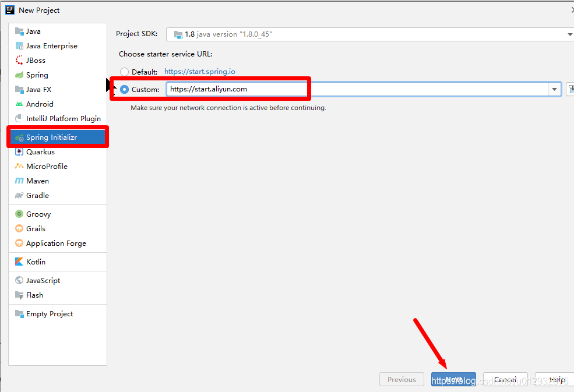Image resolution: width=574 pixels, height=392 pixels.
Task: Click the IntelliJ IDEA logo in title bar
Action: 10,10
